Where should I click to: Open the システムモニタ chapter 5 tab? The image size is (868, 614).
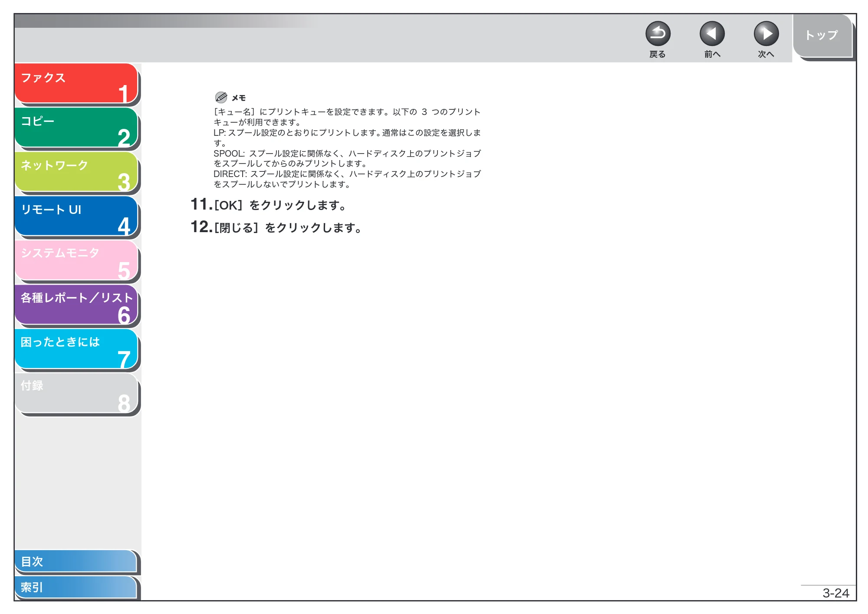pos(76,260)
